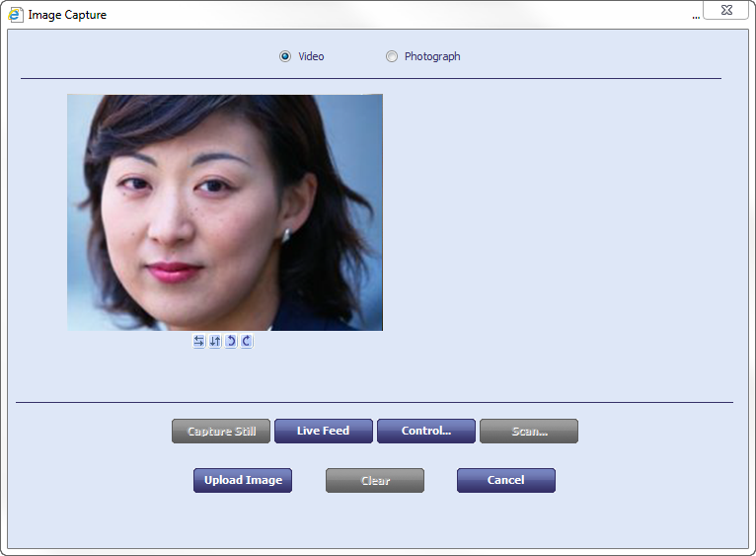
Task: Cancel the image capture dialog
Action: click(505, 481)
